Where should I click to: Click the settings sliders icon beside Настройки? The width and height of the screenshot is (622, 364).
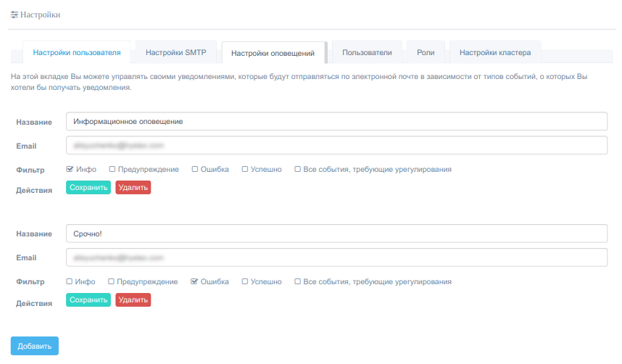14,15
